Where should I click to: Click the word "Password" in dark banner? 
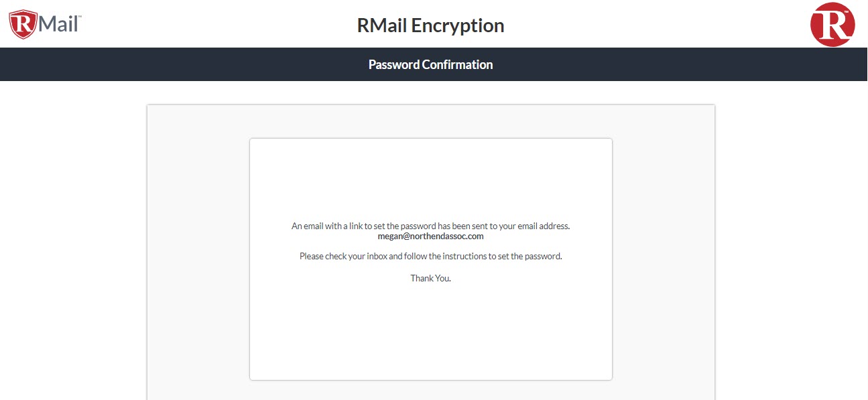393,64
